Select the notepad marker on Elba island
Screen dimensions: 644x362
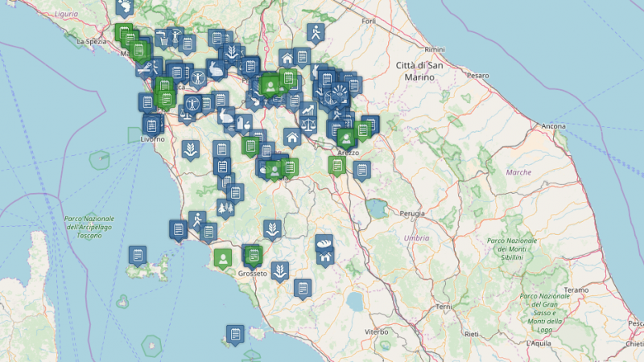(x=138, y=256)
